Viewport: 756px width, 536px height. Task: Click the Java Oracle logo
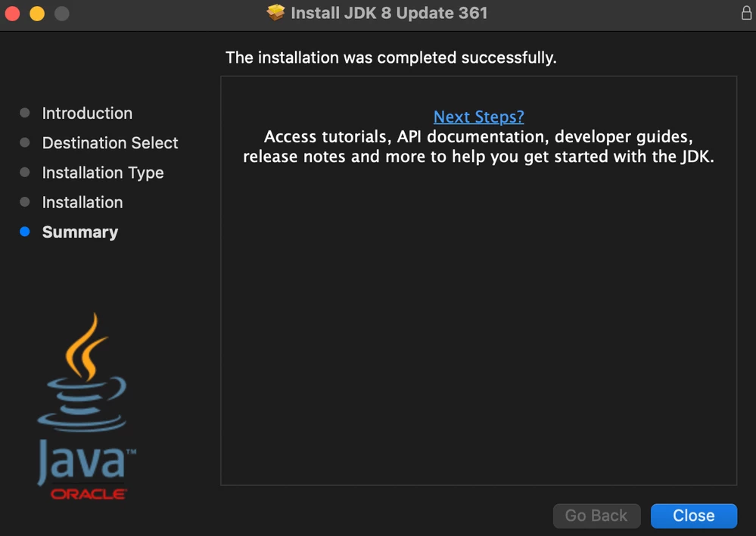tap(86, 407)
